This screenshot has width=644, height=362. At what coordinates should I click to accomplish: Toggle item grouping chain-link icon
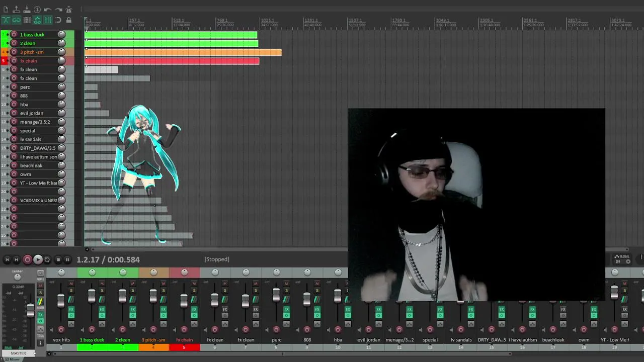16,20
